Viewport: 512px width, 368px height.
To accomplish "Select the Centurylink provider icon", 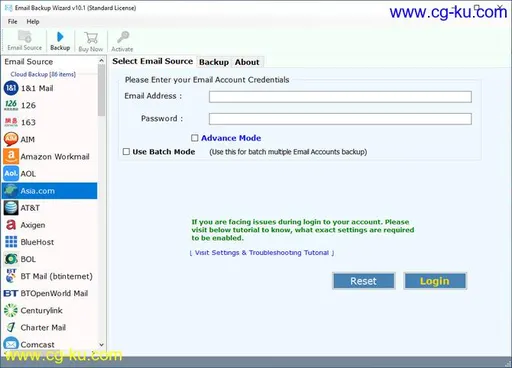I will [x=11, y=310].
